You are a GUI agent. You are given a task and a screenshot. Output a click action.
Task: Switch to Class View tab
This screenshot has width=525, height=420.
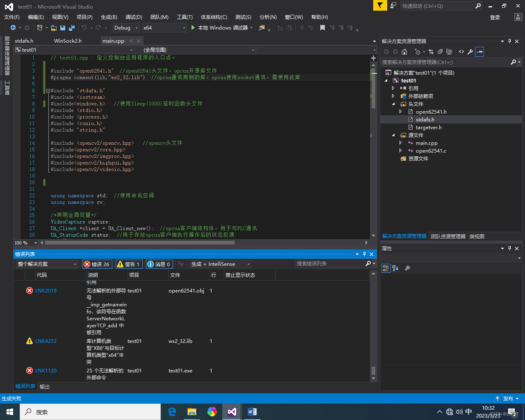point(477,236)
